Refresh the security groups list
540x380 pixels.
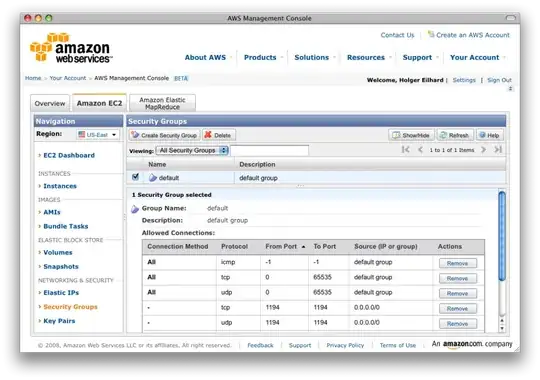tap(455, 135)
